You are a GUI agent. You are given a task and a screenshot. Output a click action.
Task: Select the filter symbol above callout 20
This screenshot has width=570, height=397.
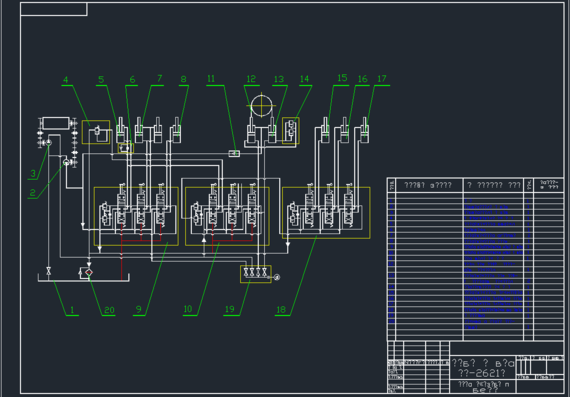(89, 272)
